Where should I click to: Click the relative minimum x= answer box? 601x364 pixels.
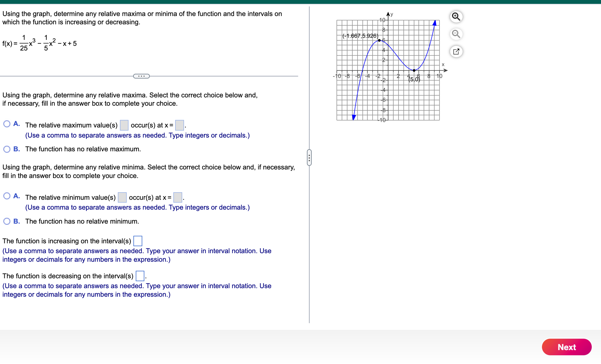[x=178, y=197]
